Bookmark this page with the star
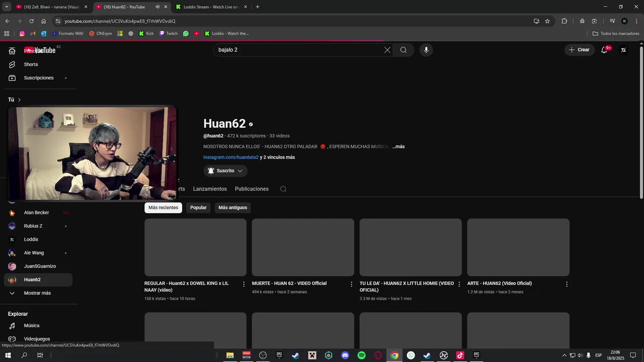The height and width of the screenshot is (362, 644). pyautogui.click(x=547, y=21)
